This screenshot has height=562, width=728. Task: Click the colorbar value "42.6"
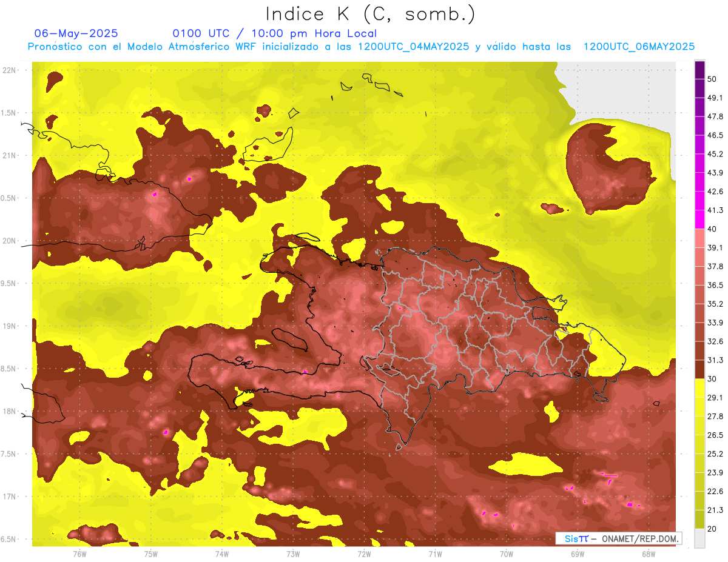[715, 192]
